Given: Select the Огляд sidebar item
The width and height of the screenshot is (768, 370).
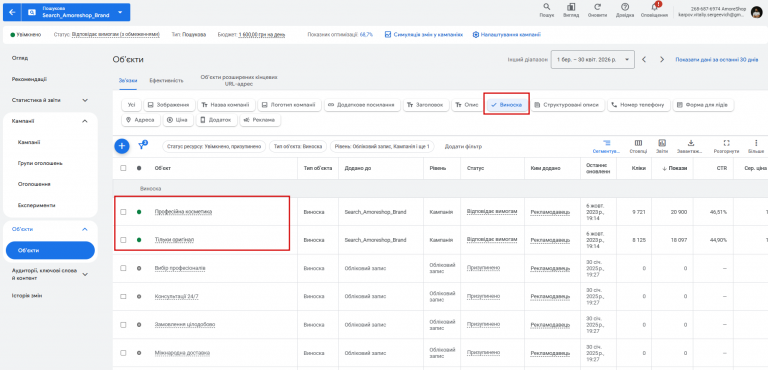Looking at the screenshot, I should pos(20,58).
